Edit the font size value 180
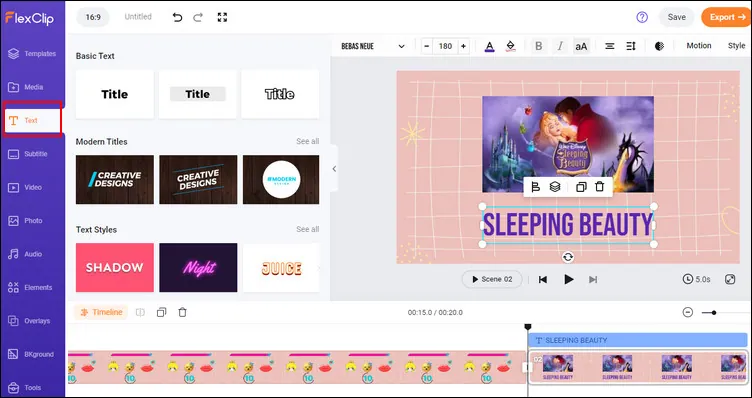Viewport: 752px width, 398px height. 446,46
